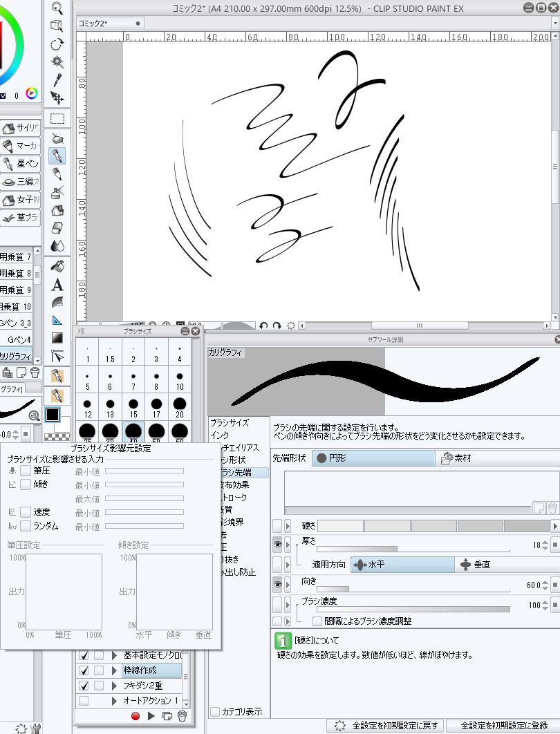Image resolution: width=560 pixels, height=734 pixels.
Task: Select the Rectangle marquee selection tool
Action: click(57, 118)
